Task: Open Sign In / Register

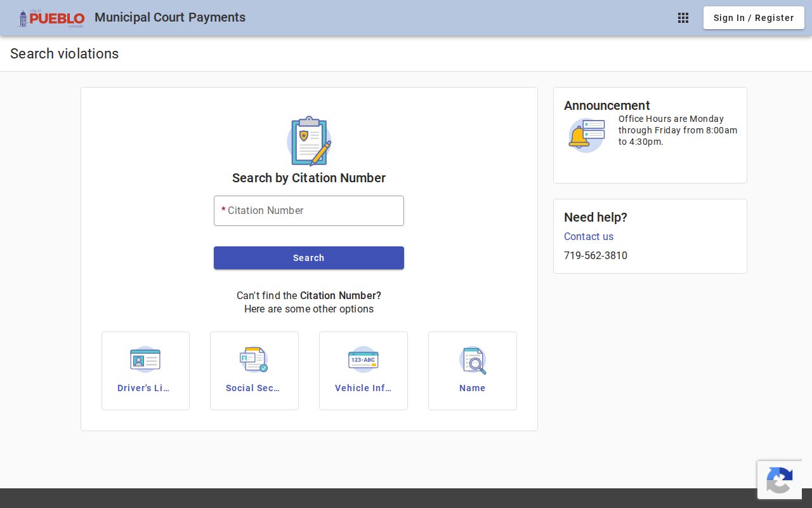Action: tap(754, 18)
